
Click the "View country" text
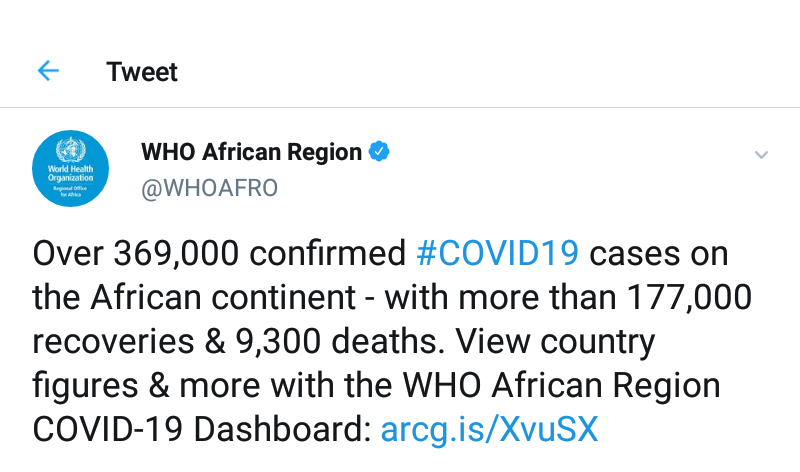pos(558,341)
